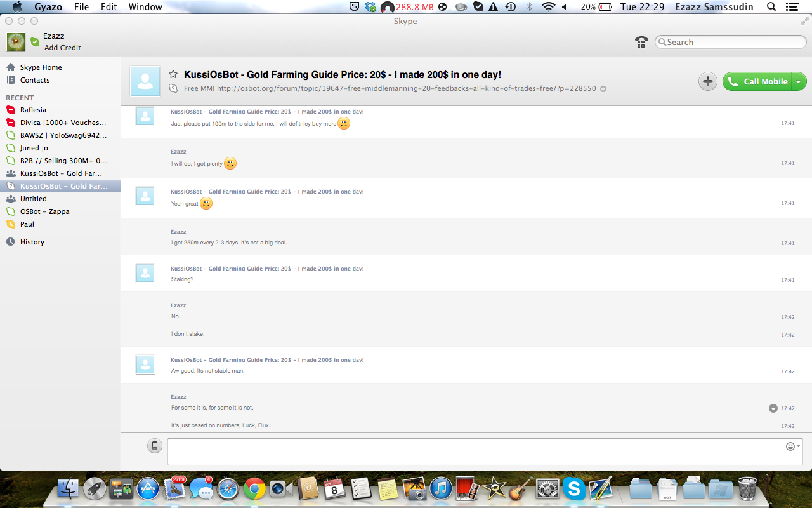Image resolution: width=812 pixels, height=508 pixels.
Task: Favorite this conversation with the star icon
Action: [x=173, y=75]
